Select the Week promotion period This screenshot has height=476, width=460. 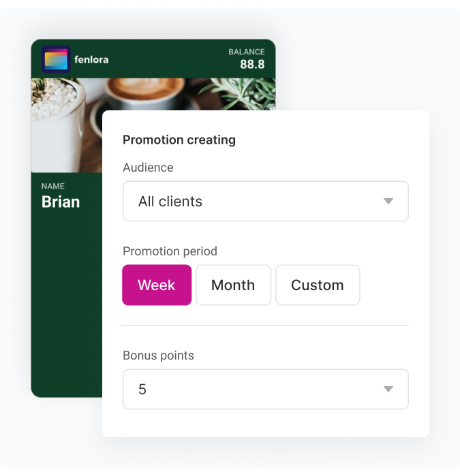[157, 285]
